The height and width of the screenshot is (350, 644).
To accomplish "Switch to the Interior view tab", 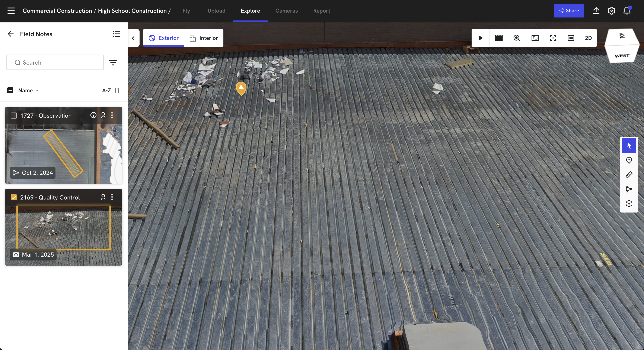I will [204, 38].
